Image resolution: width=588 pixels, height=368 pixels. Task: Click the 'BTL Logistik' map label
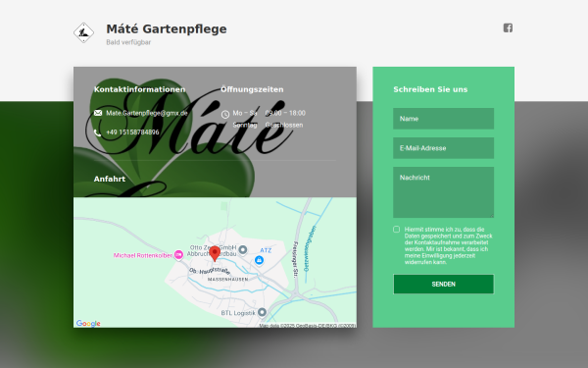pos(238,313)
